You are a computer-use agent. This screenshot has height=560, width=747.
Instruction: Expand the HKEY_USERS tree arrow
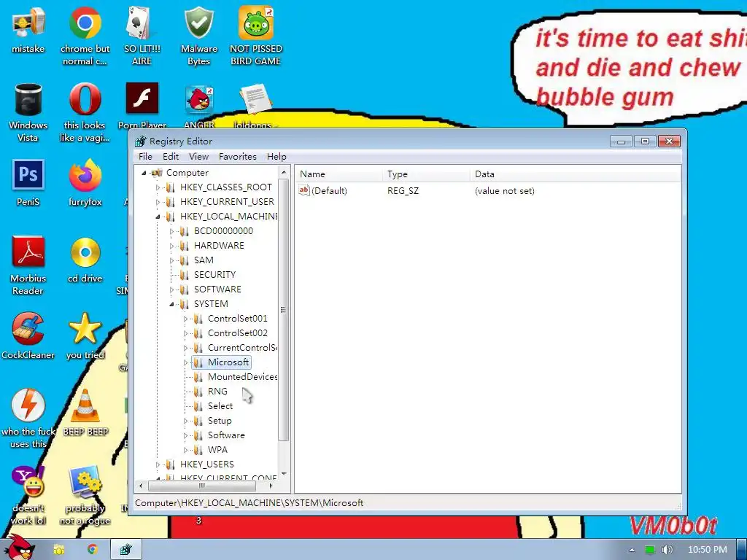[158, 464]
